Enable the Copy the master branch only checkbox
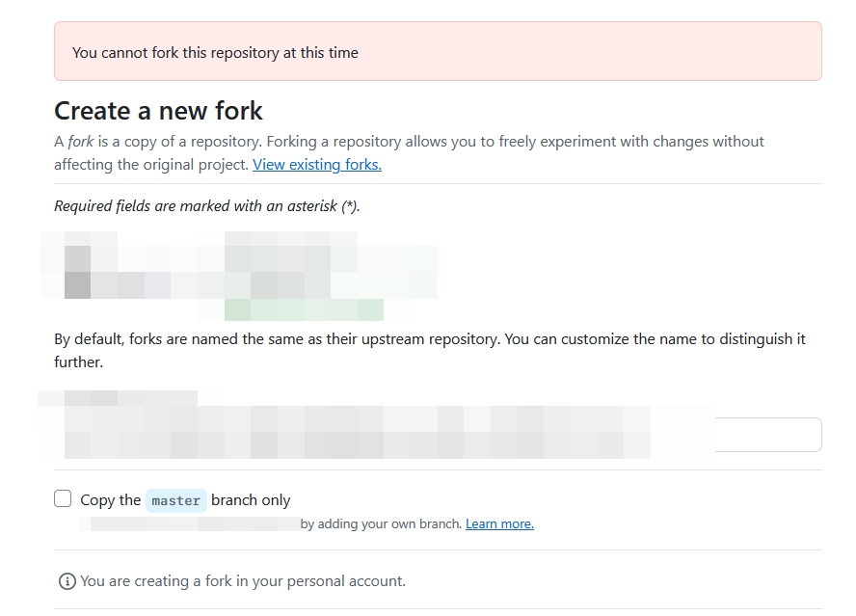Screen dimensions: 856x616 coord(64,498)
